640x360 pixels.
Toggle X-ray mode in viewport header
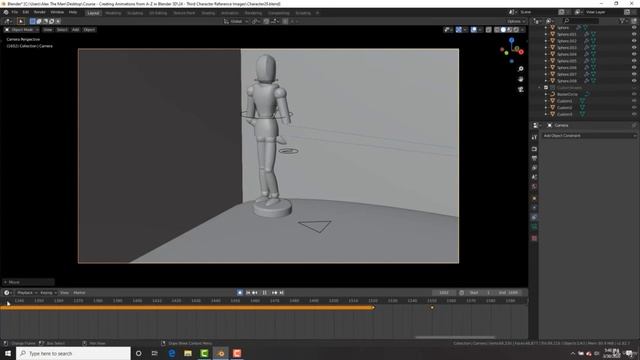coord(489,30)
